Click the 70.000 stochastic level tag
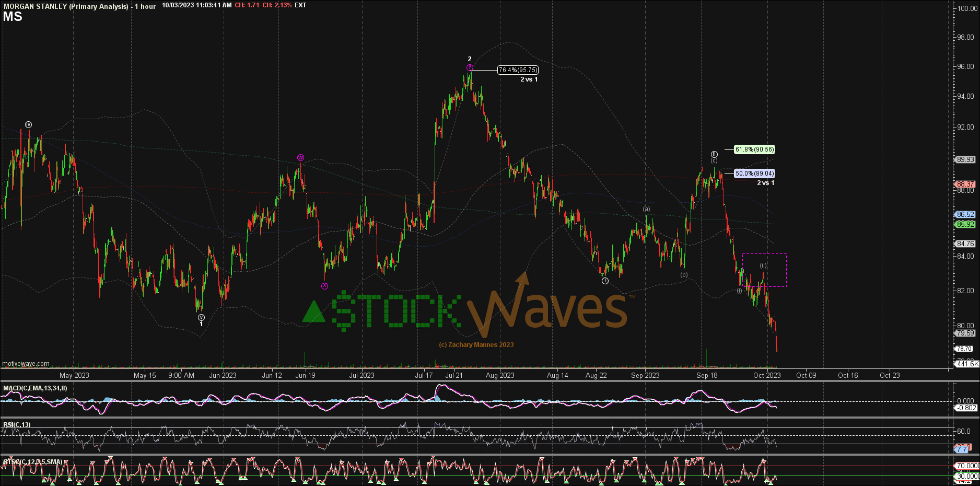Screen dimensions: 980x486 (967, 466)
